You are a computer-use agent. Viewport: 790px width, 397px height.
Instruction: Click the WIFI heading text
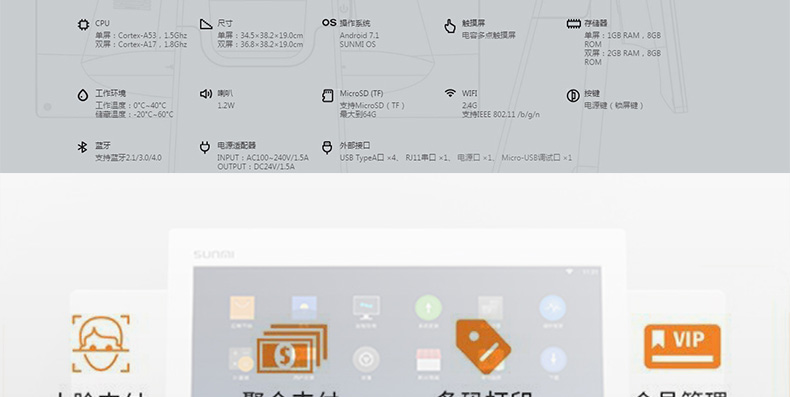(x=470, y=93)
